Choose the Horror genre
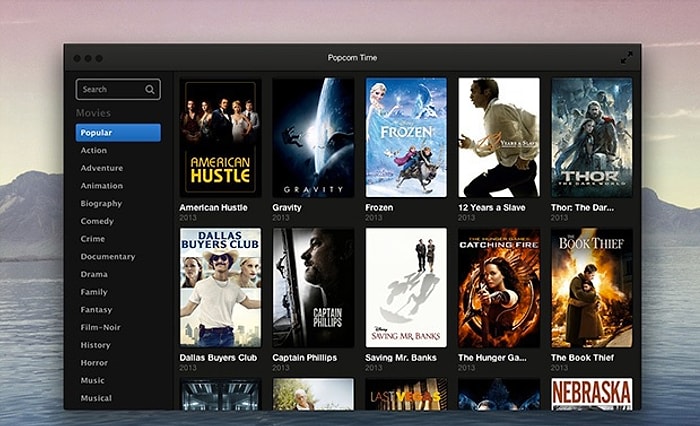This screenshot has height=426, width=700. click(x=94, y=363)
